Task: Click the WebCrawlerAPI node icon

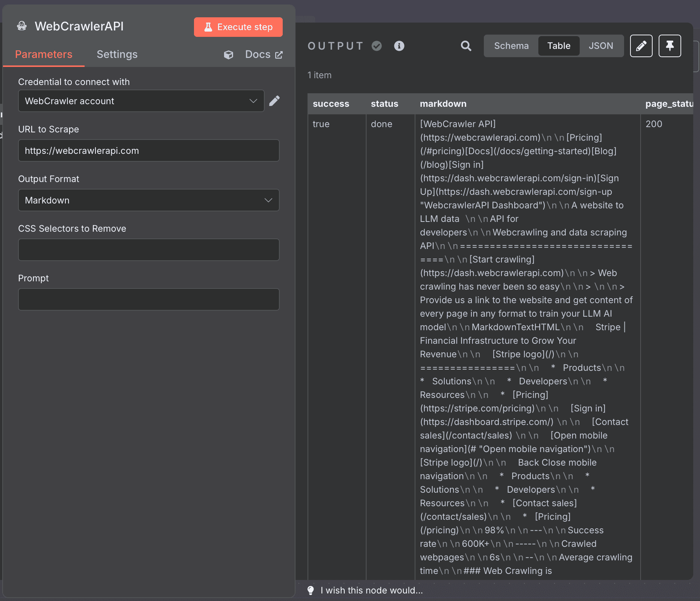Action: point(22,26)
